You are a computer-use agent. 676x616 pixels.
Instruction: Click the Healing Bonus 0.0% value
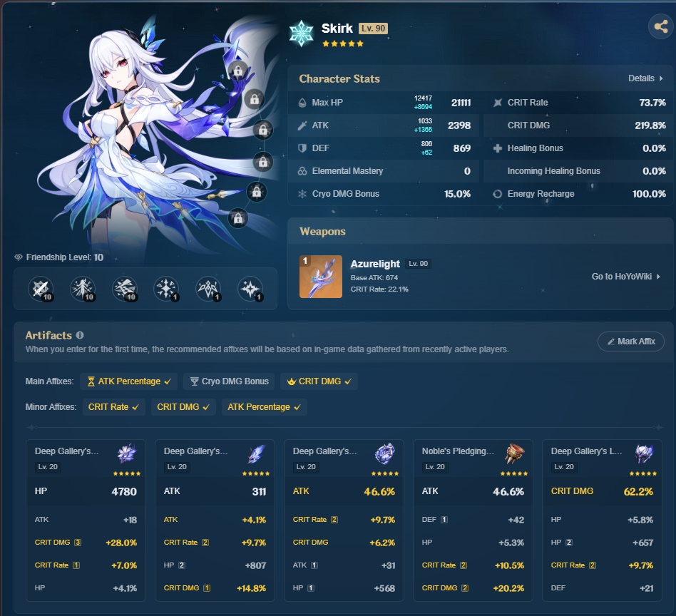pos(654,148)
